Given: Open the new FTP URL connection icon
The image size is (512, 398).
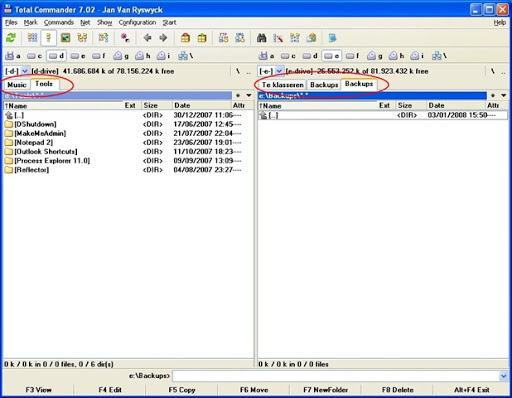Looking at the screenshot, I should pyautogui.click(x=240, y=38).
